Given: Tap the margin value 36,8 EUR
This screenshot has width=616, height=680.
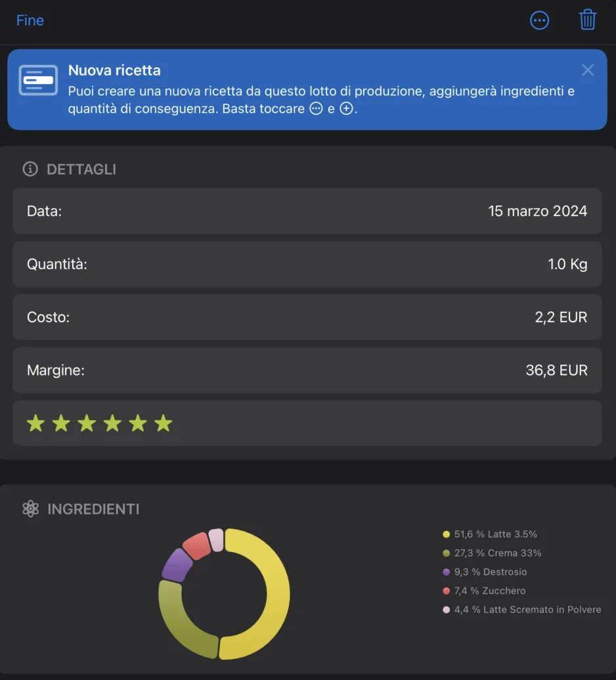Looking at the screenshot, I should pos(557,370).
